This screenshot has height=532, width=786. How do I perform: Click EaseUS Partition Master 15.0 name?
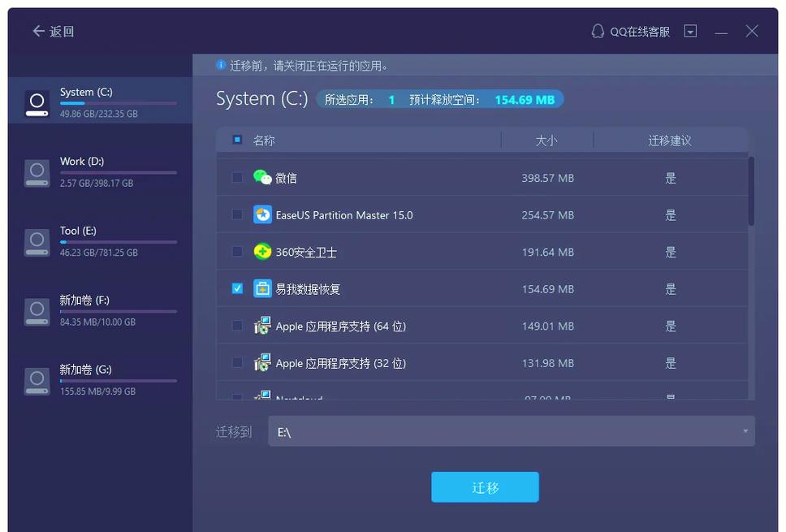point(344,215)
